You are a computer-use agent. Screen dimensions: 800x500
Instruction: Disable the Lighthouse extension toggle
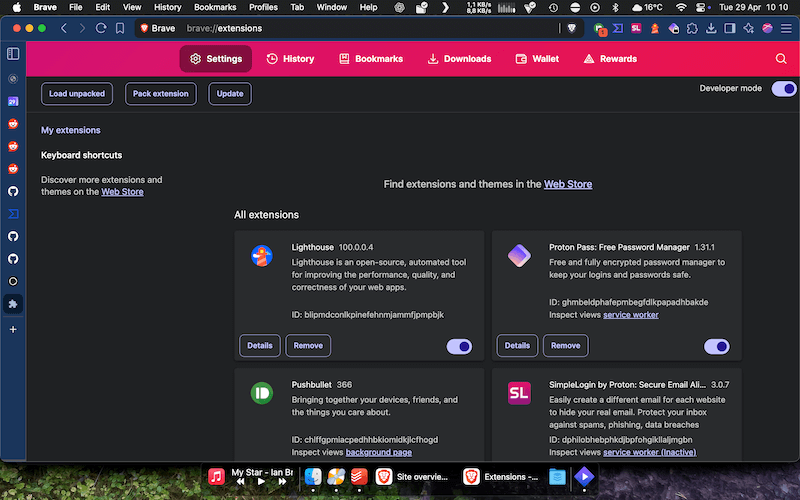pos(459,346)
